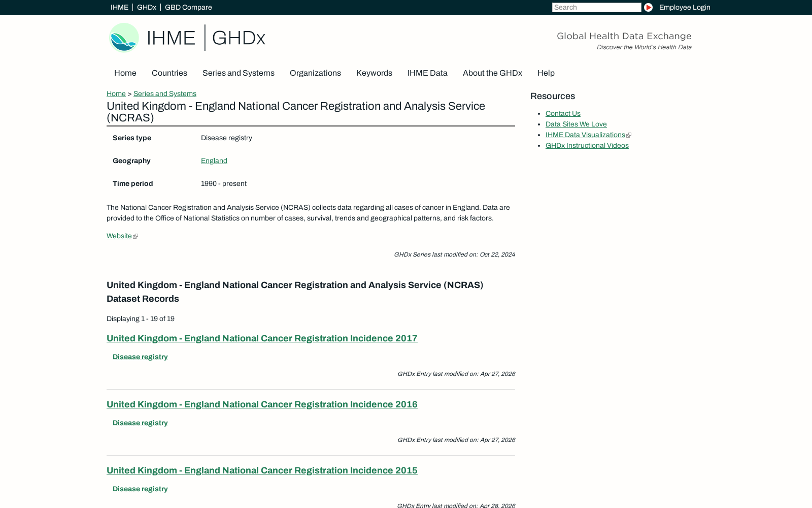Click Series and Systems breadcrumb link
Image resolution: width=812 pixels, height=508 pixels.
point(165,93)
